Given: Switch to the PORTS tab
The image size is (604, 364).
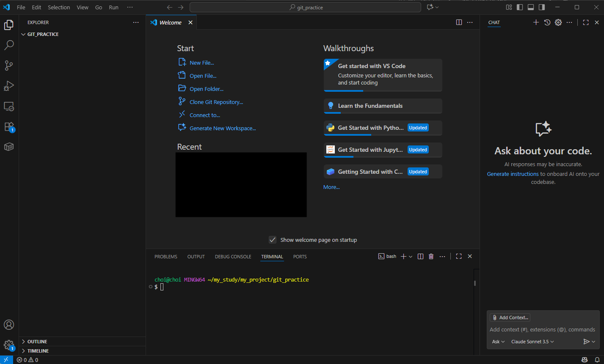Looking at the screenshot, I should click(300, 257).
